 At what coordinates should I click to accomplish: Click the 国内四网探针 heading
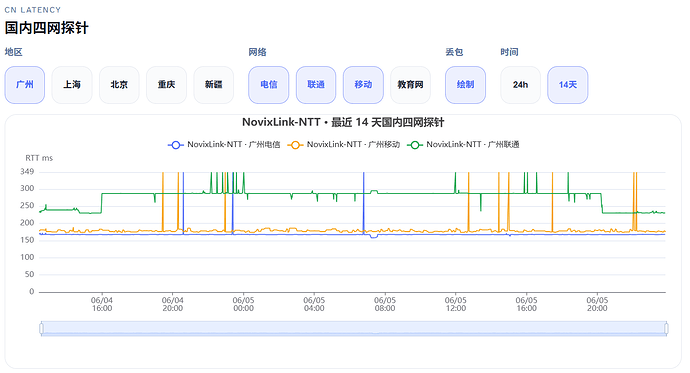click(47, 28)
